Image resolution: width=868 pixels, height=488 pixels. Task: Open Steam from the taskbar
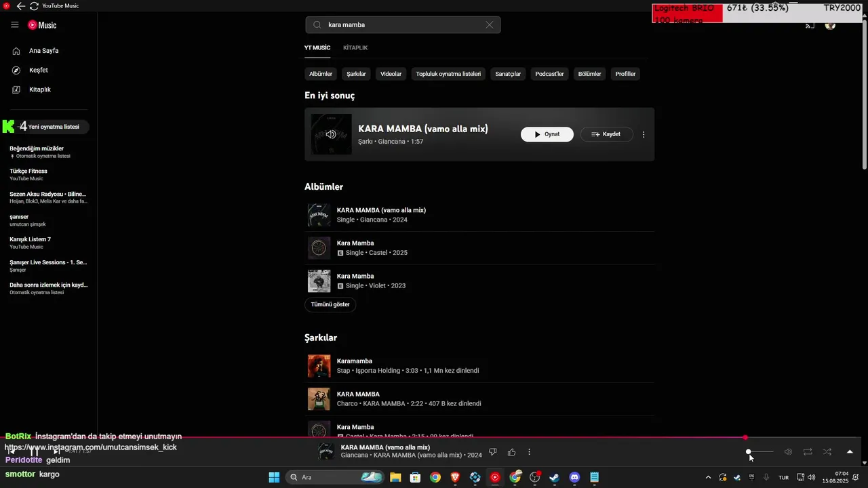tap(554, 477)
